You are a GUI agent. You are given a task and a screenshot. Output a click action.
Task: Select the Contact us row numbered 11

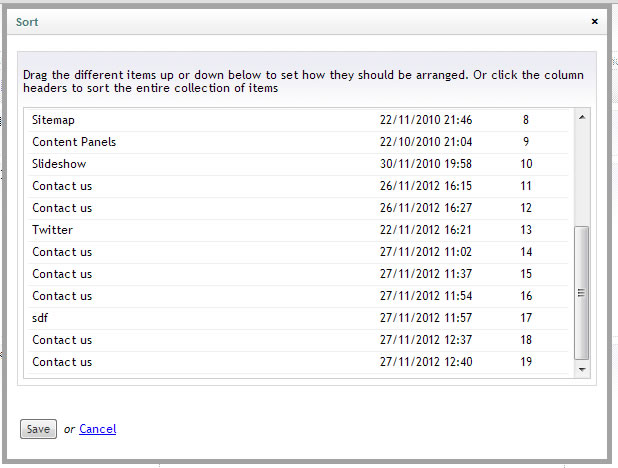coord(62,186)
